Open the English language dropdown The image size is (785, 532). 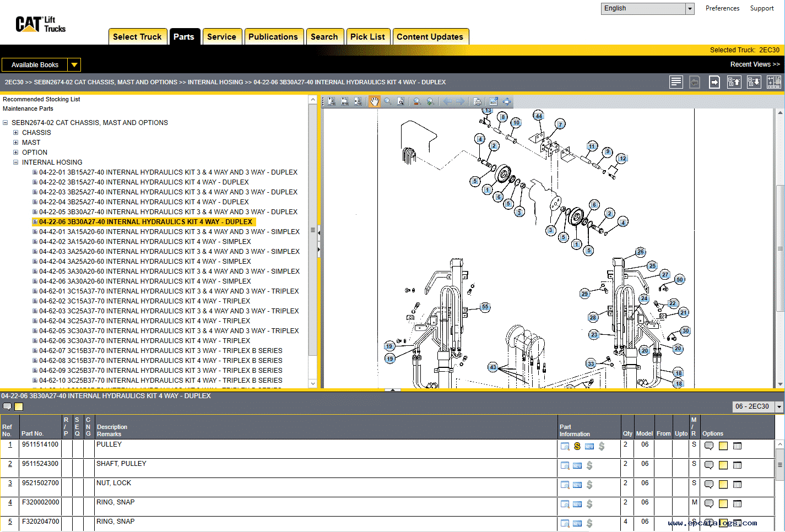point(690,8)
